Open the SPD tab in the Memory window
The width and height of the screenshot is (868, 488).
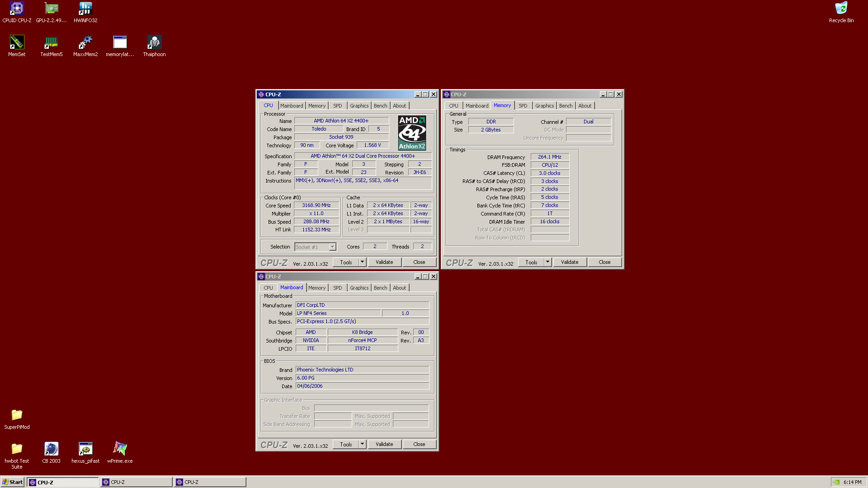(x=523, y=106)
